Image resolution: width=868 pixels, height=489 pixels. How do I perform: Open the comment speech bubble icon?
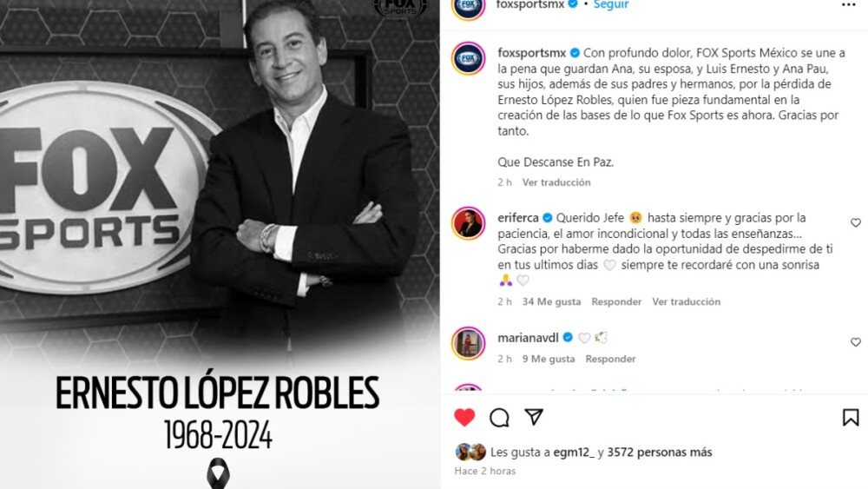499,417
